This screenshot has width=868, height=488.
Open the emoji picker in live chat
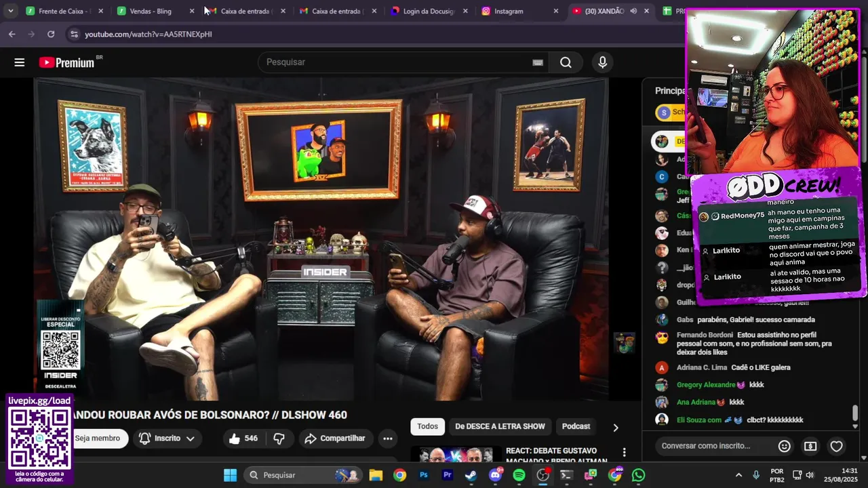(784, 446)
